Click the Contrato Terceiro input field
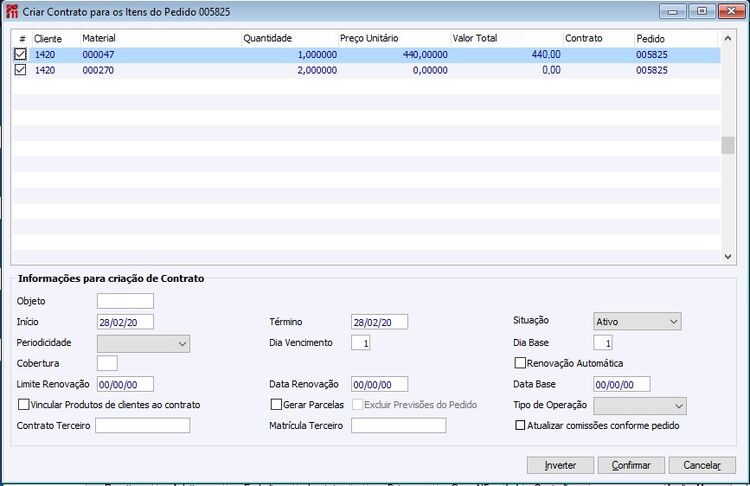750x486 pixels. pos(143,425)
